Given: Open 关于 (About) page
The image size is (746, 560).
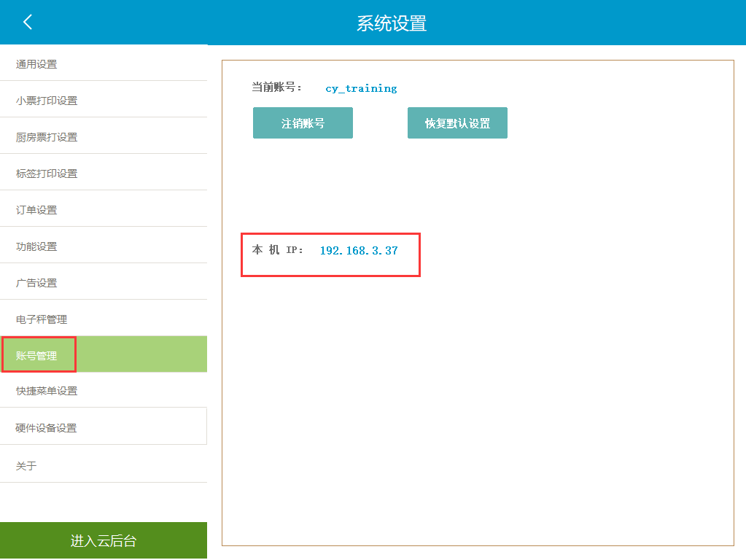Looking at the screenshot, I should [26, 464].
